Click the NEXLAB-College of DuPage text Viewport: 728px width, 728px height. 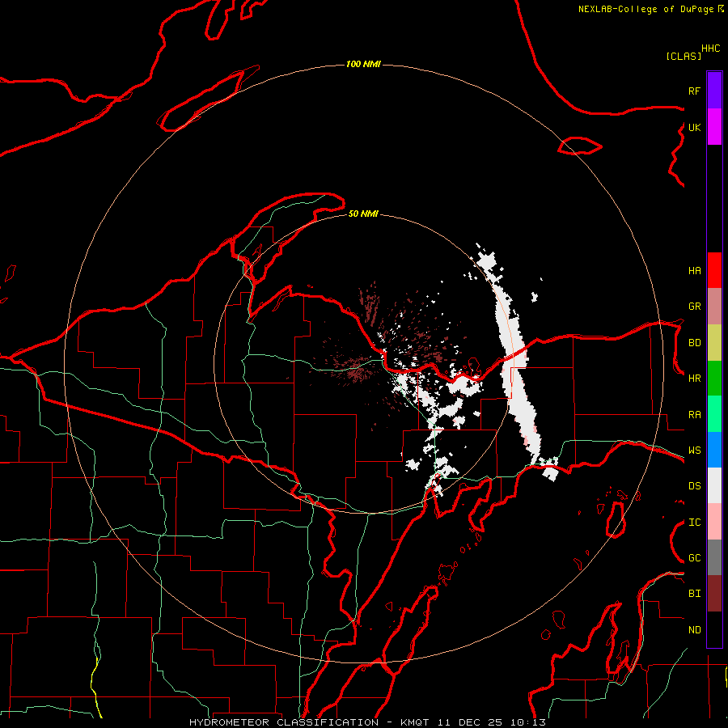coord(645,9)
